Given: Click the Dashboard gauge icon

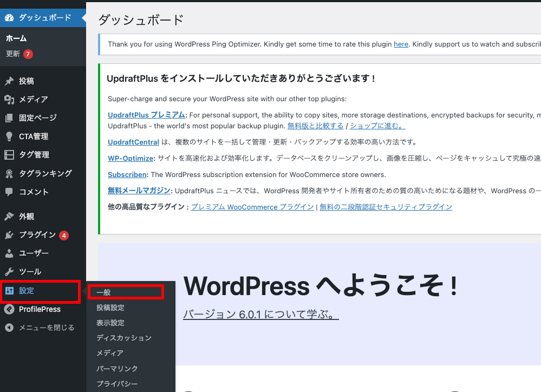Looking at the screenshot, I should click(x=9, y=18).
